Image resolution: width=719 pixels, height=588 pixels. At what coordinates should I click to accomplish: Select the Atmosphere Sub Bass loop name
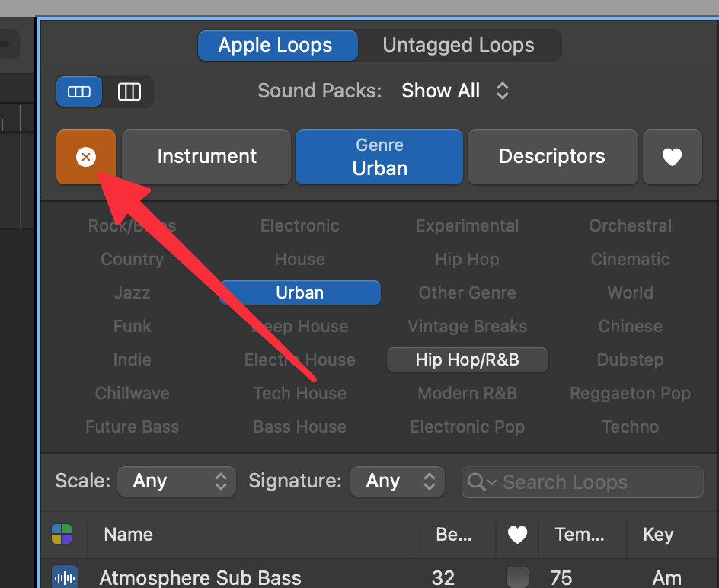pyautogui.click(x=200, y=578)
